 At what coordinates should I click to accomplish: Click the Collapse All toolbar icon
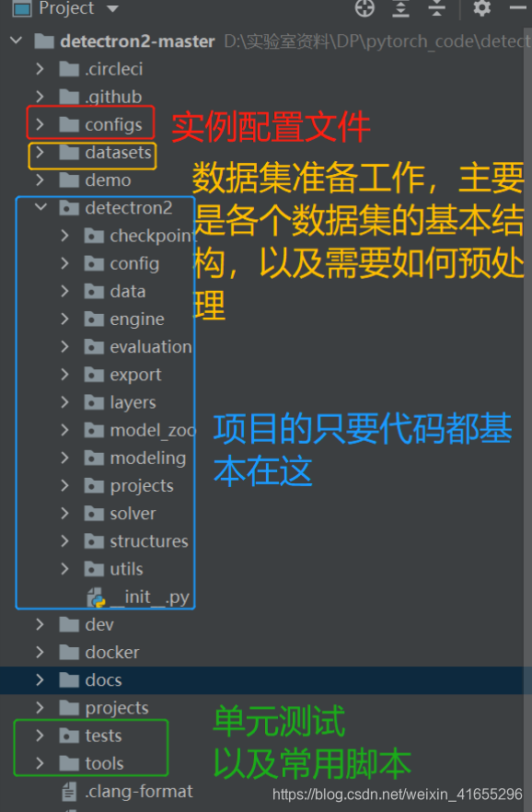point(437,9)
